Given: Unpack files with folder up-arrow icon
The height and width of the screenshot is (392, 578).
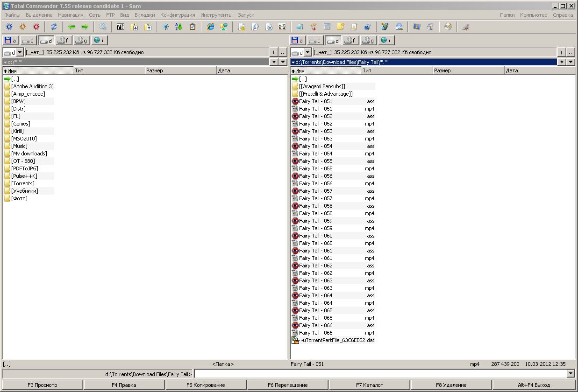Looking at the screenshot, I should pyautogui.click(x=148, y=27).
